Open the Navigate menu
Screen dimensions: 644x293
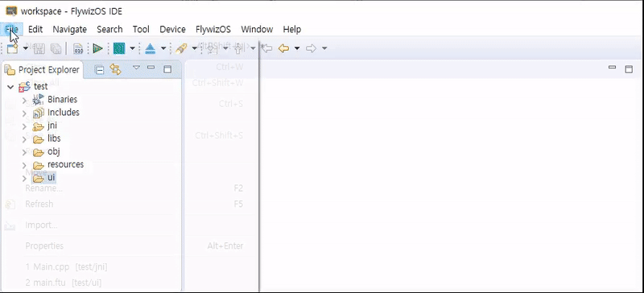pos(70,29)
